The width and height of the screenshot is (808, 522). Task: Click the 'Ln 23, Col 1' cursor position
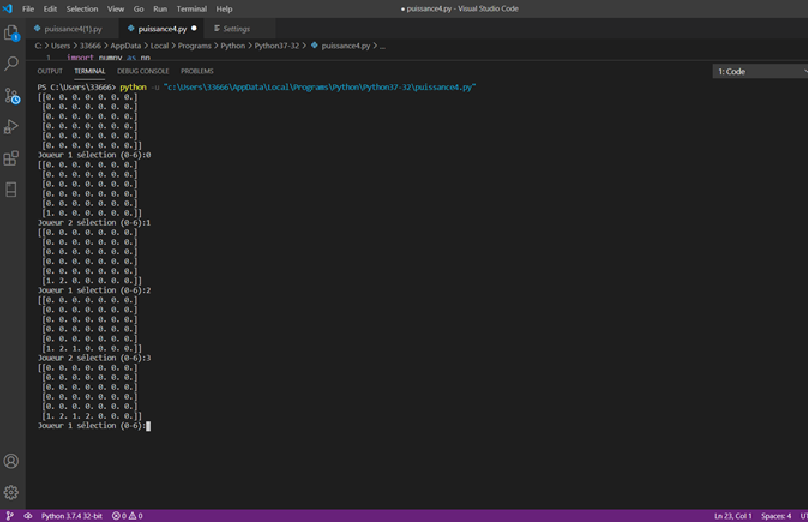click(732, 516)
